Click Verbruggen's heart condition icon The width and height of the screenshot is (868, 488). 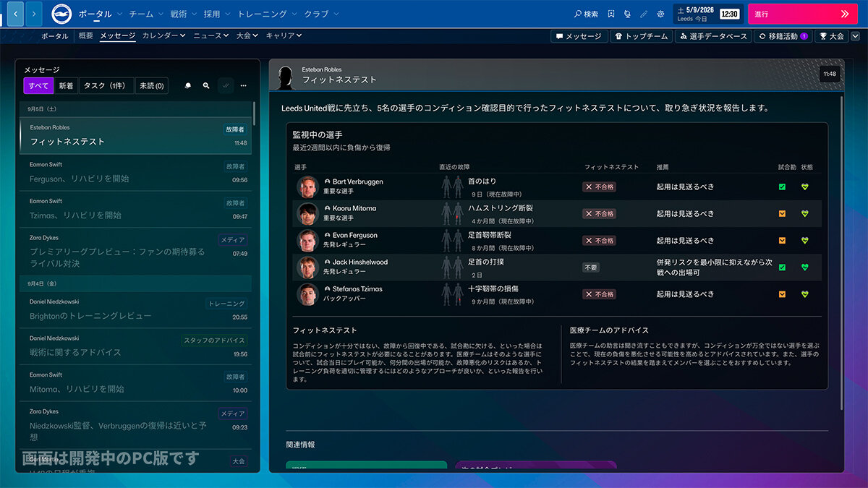tap(805, 187)
